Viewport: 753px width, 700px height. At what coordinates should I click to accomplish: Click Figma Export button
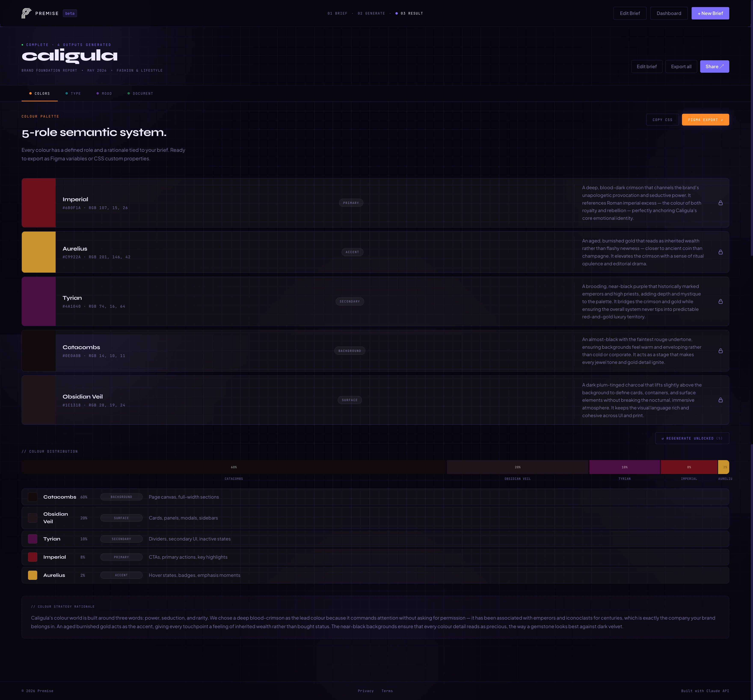point(705,120)
